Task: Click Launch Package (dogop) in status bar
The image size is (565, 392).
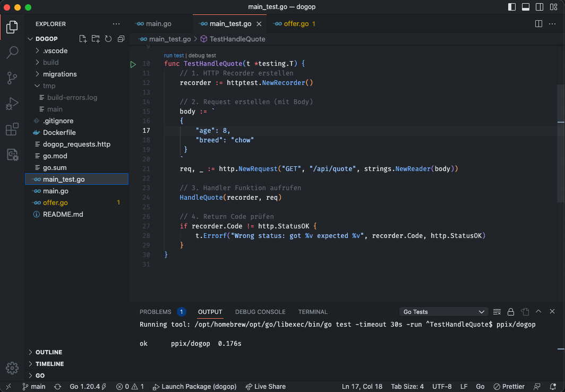Action: 194,387
